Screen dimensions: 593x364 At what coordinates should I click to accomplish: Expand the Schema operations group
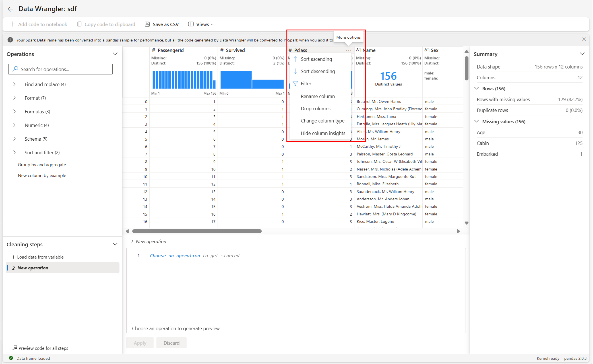click(15, 139)
